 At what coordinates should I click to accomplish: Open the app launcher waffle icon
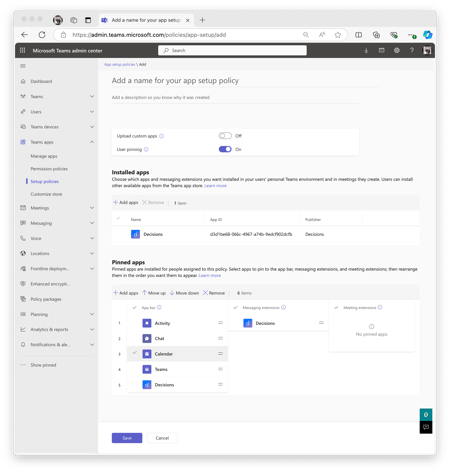point(22,50)
